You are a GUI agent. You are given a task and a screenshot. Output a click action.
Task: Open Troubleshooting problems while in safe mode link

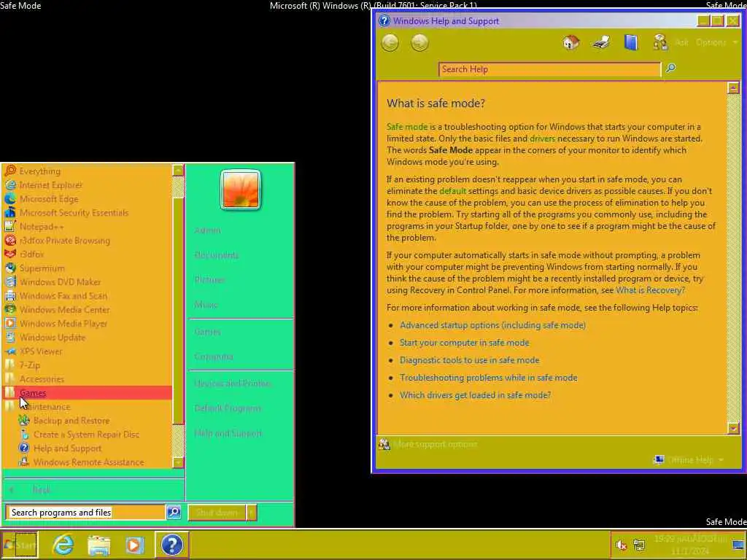488,378
